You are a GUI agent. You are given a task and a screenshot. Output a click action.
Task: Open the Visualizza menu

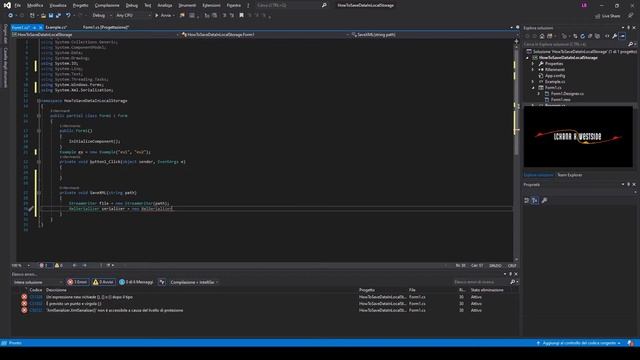point(58,5)
